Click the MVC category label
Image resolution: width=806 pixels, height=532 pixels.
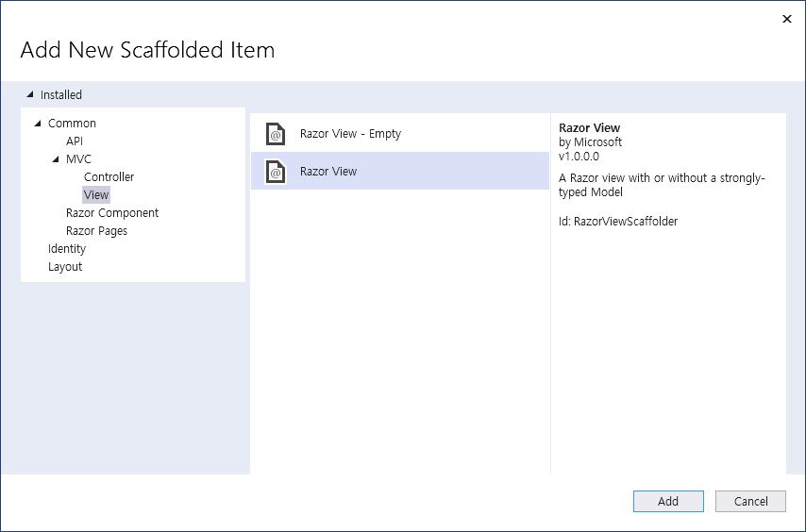tap(78, 158)
